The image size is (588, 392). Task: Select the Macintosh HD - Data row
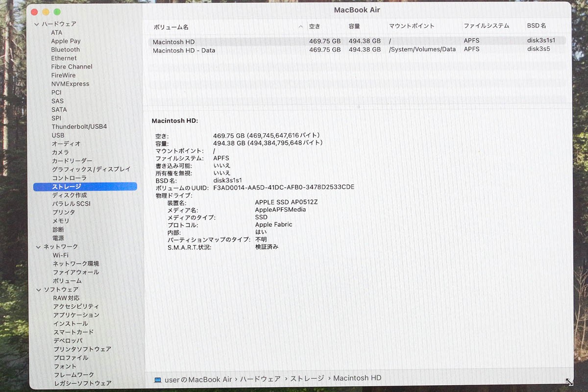tap(356, 50)
